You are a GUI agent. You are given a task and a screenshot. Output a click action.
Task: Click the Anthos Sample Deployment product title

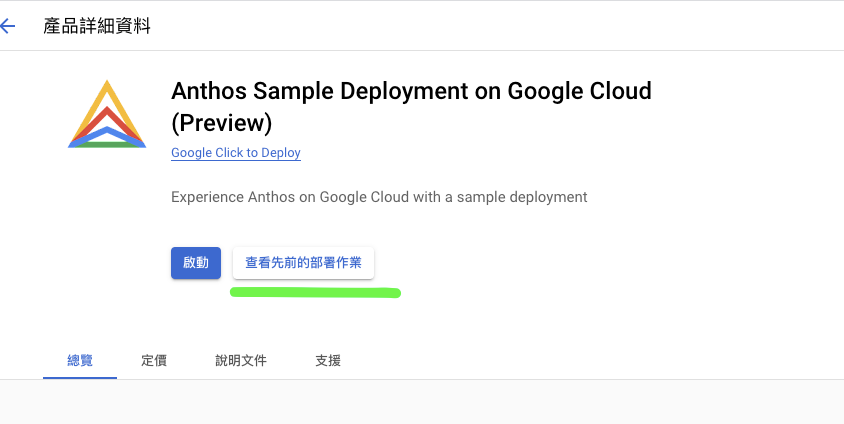click(411, 91)
